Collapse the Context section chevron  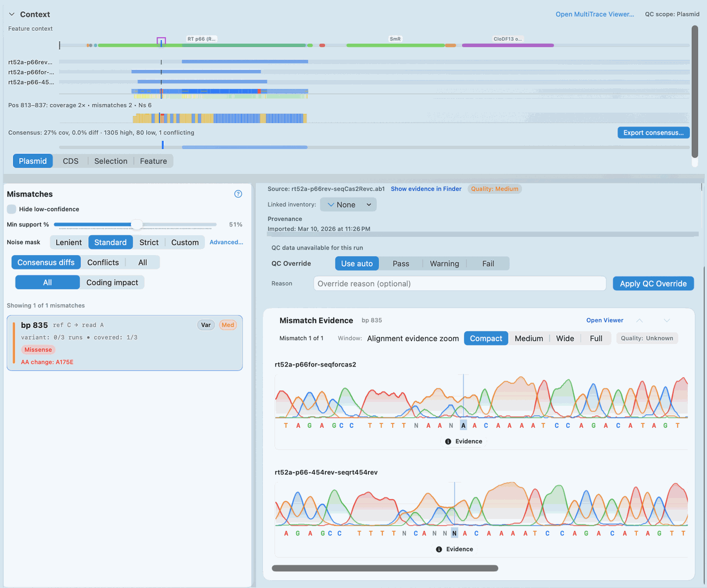click(12, 14)
